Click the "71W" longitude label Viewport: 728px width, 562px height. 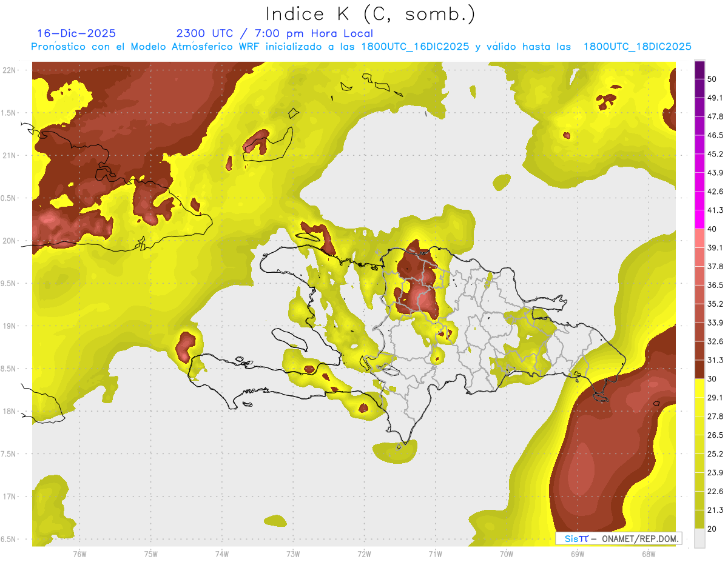(435, 554)
